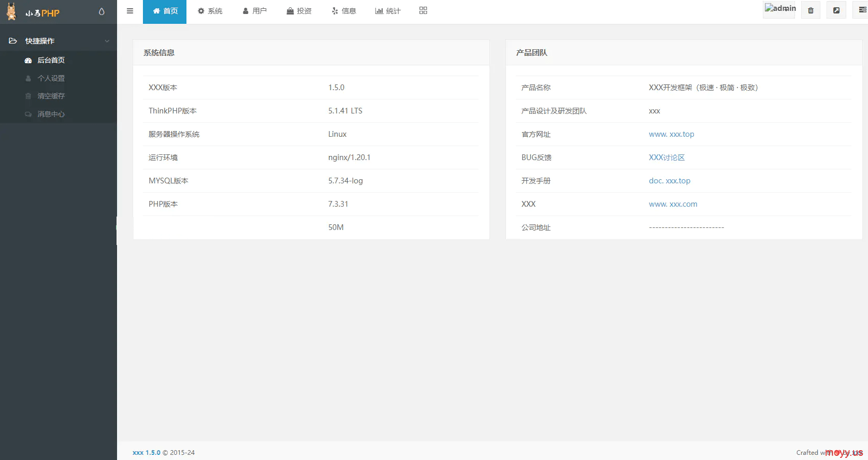Image resolution: width=868 pixels, height=460 pixels.
Task: Click the 公司地址 label
Action: [x=536, y=227]
